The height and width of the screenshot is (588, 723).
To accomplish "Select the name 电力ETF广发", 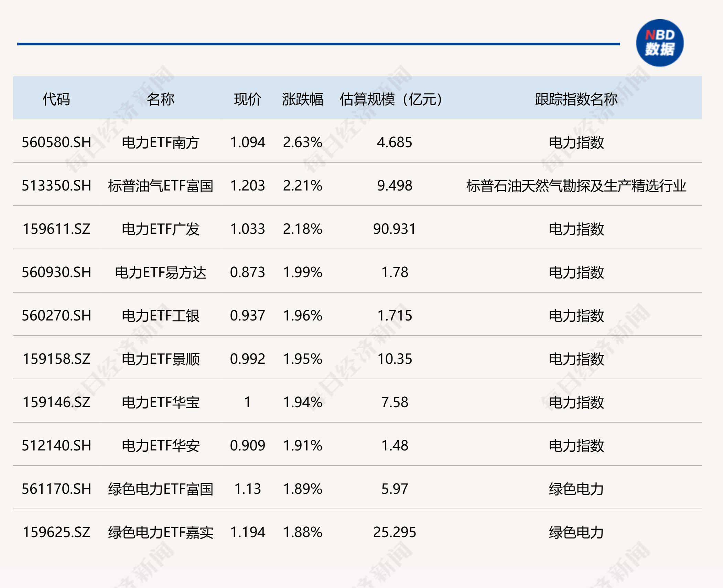I will click(x=161, y=229).
